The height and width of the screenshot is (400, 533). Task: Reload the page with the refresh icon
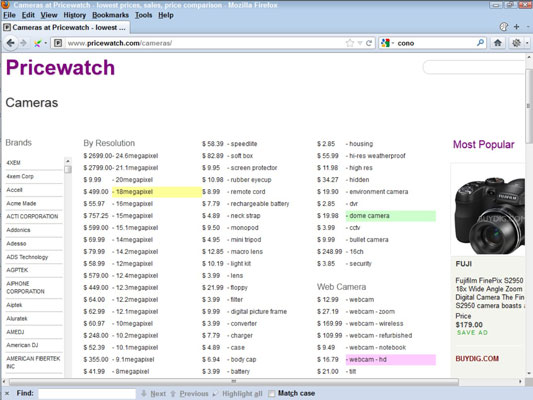pyautogui.click(x=369, y=43)
